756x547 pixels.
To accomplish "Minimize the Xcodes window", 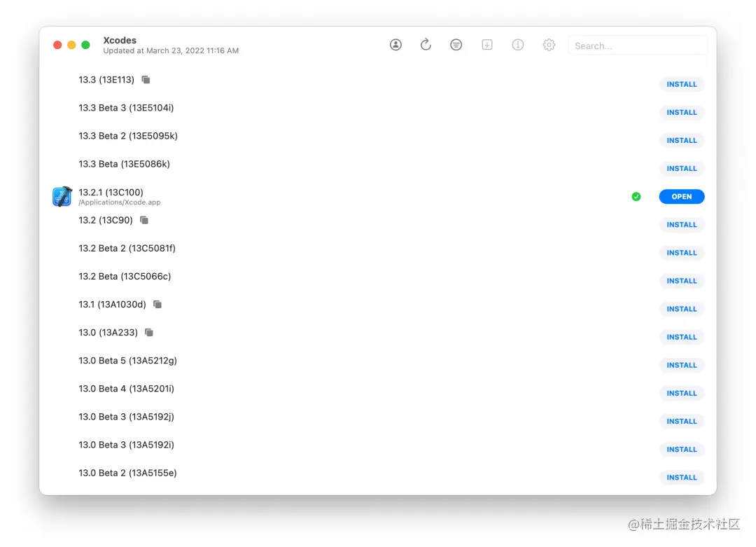I will (x=71, y=45).
